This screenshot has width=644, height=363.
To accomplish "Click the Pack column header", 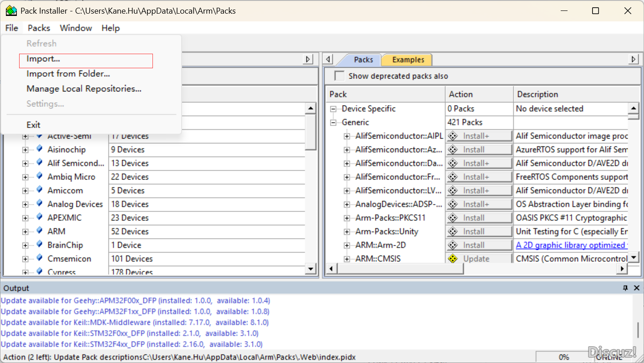I will click(385, 94).
